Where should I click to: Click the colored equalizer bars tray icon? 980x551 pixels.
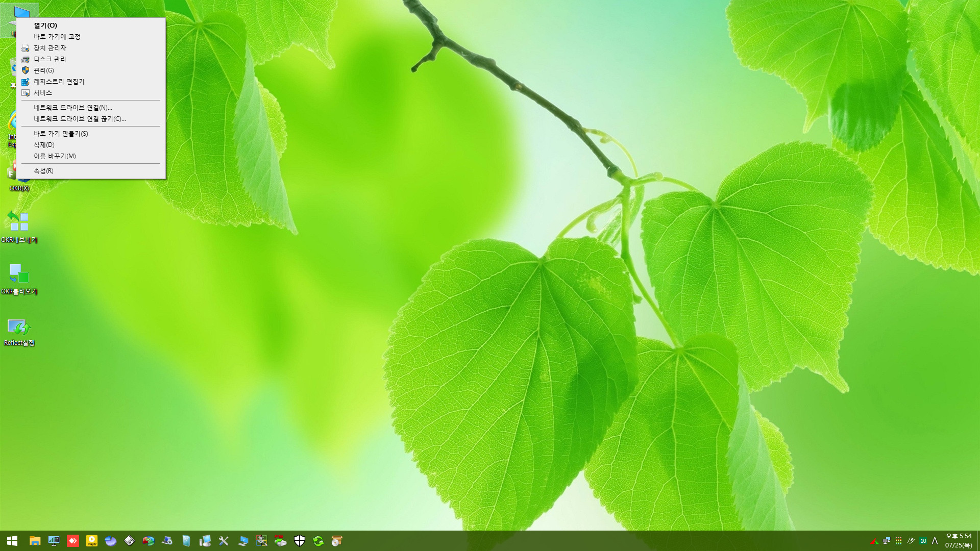[x=899, y=541]
